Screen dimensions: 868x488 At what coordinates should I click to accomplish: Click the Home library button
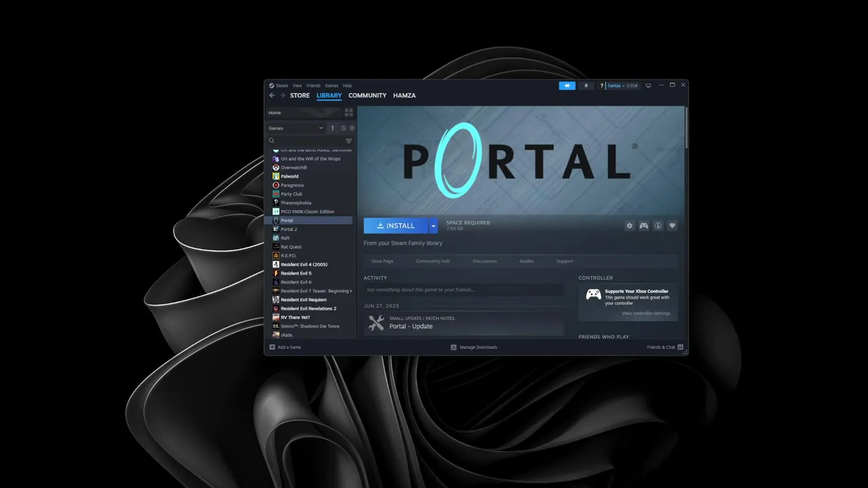pyautogui.click(x=303, y=113)
